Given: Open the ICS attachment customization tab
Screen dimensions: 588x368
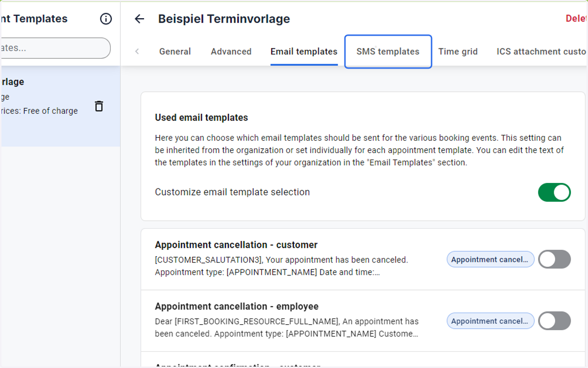Looking at the screenshot, I should (x=541, y=52).
